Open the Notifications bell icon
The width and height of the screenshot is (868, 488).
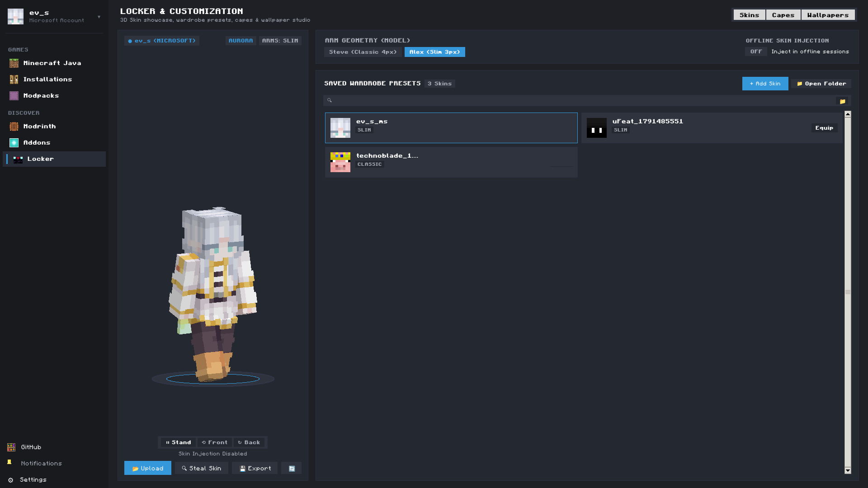[9, 463]
